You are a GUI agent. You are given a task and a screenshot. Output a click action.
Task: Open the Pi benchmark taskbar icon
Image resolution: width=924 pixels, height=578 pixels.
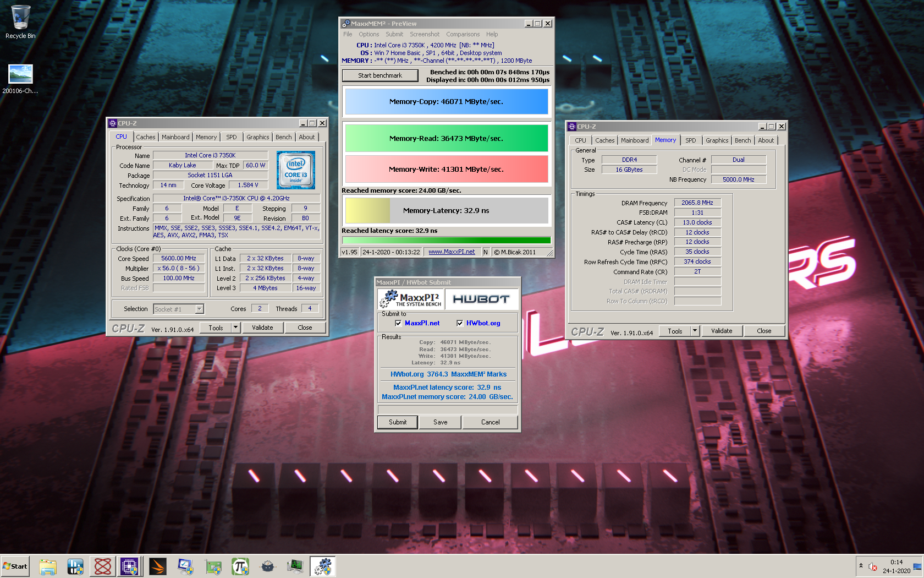tap(240, 566)
